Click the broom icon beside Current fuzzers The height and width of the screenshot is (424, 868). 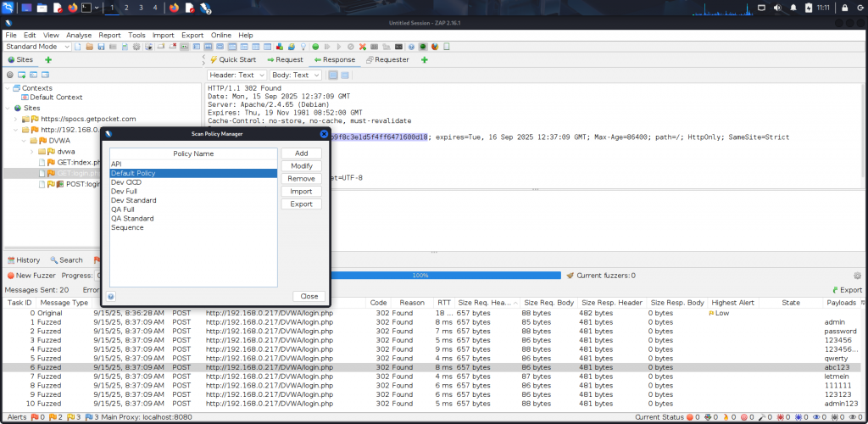tap(570, 276)
